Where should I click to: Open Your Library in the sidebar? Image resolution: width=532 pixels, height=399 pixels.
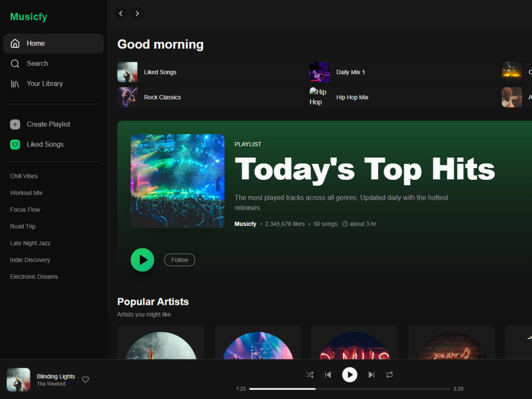click(x=53, y=84)
